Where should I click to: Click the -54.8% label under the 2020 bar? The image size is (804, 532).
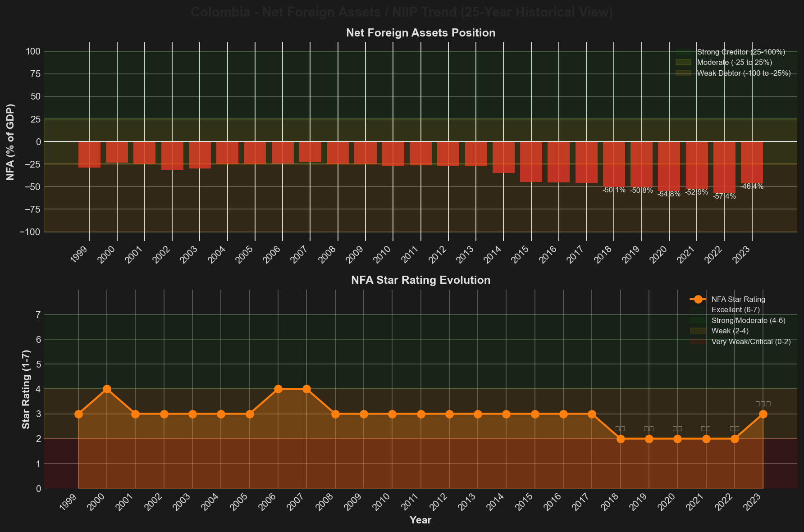pos(669,194)
